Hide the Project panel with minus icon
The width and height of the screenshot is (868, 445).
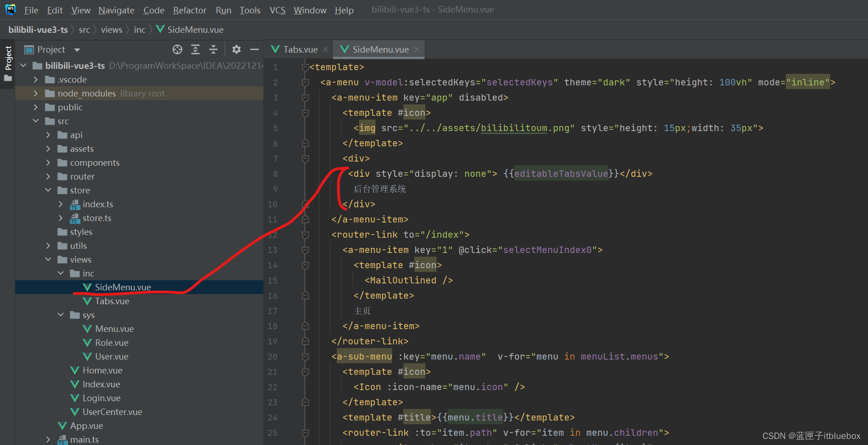(254, 49)
